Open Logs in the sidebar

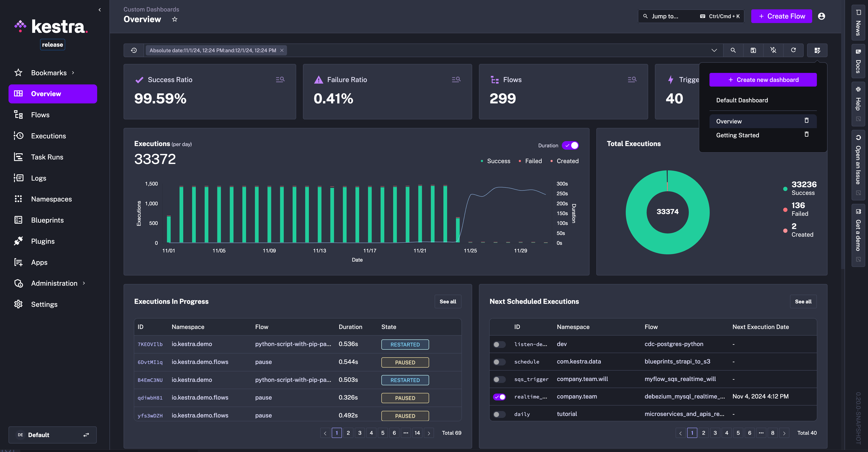(53, 178)
